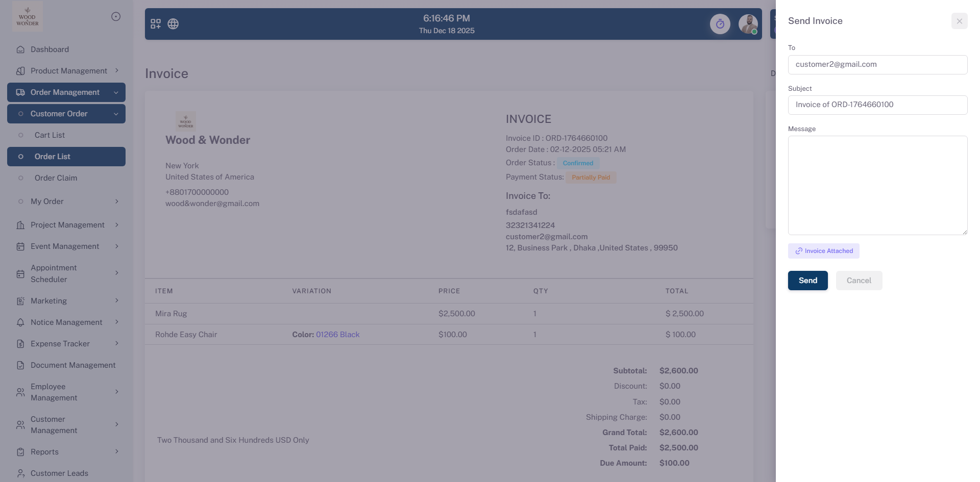Expand the Project Management submenu

coord(66,225)
